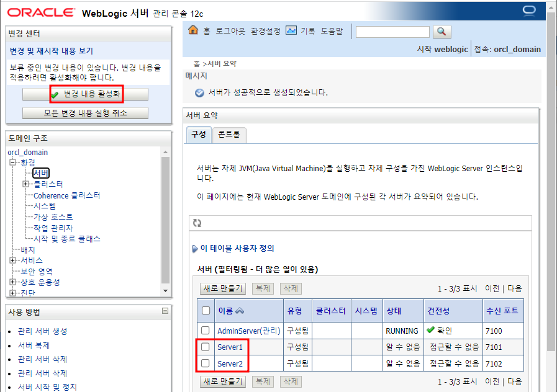Select 시스템 in the domain tree
The width and height of the screenshot is (557, 392).
pyautogui.click(x=45, y=206)
